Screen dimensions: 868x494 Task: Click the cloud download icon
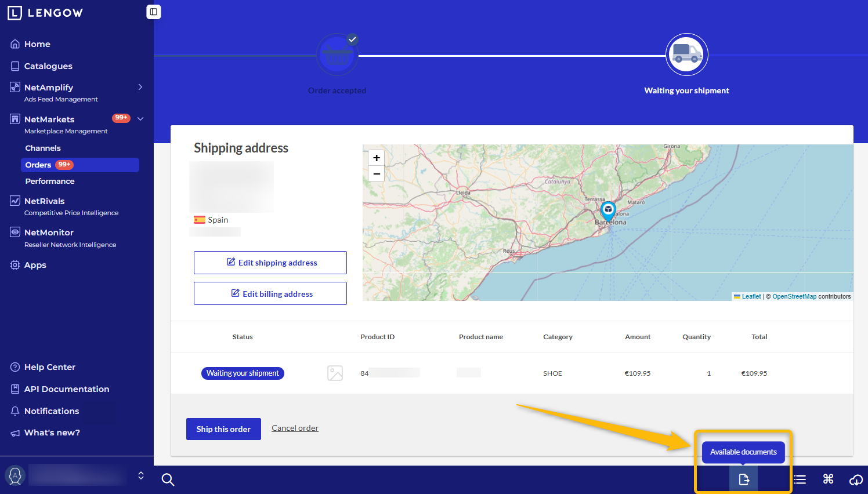[856, 480]
